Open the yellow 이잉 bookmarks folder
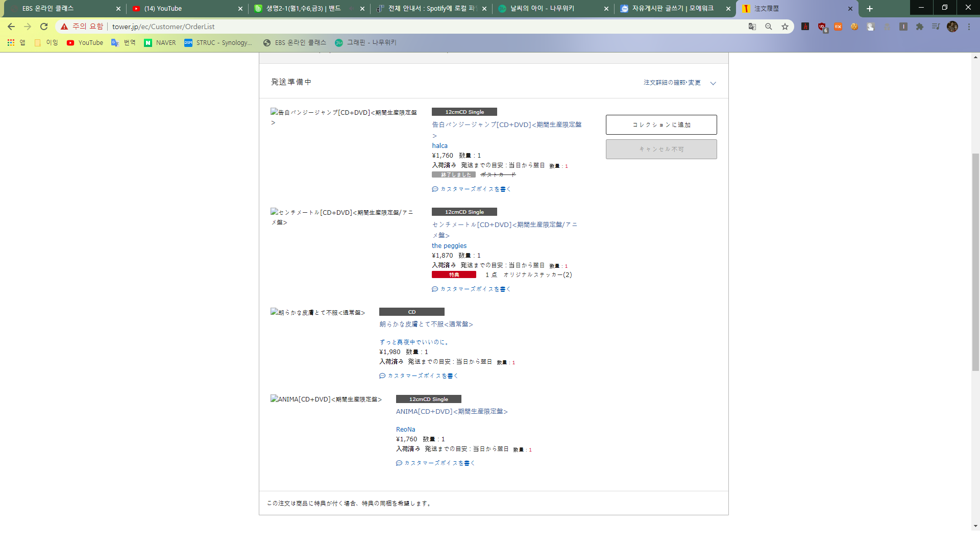 click(x=46, y=43)
